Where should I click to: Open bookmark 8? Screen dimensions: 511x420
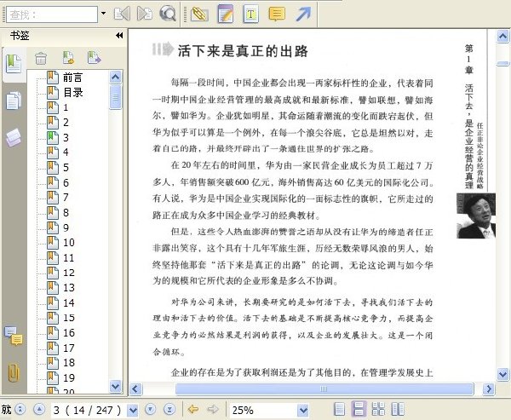click(x=58, y=213)
